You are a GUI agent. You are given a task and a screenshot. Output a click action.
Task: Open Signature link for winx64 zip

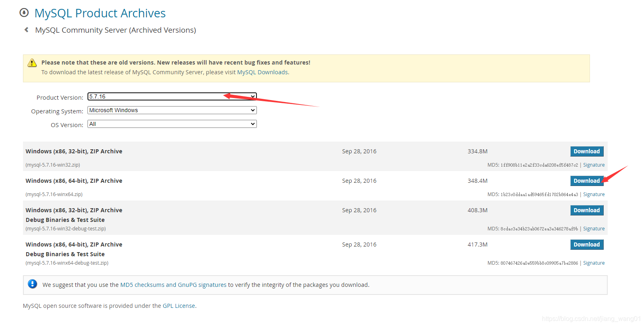594,194
